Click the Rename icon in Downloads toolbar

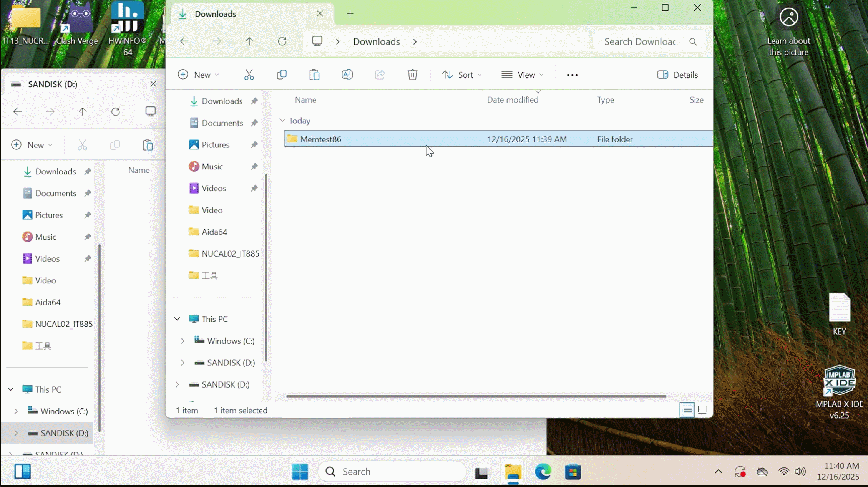point(347,75)
